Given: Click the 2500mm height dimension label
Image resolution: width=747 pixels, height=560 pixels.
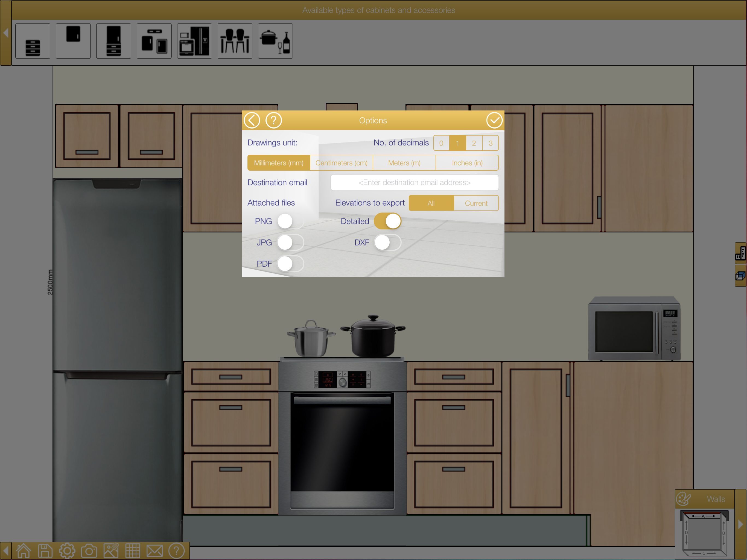Looking at the screenshot, I should pos(50,282).
